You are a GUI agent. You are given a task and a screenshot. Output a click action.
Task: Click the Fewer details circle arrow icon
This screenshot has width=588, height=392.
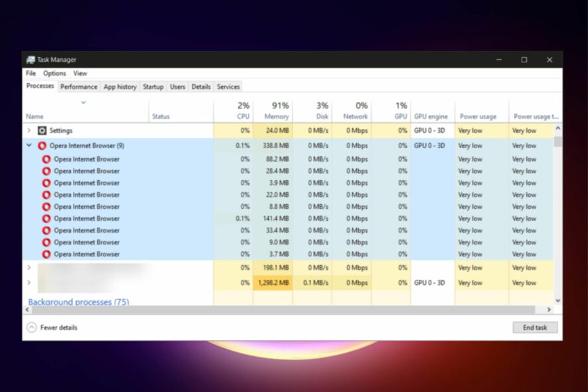(32, 328)
